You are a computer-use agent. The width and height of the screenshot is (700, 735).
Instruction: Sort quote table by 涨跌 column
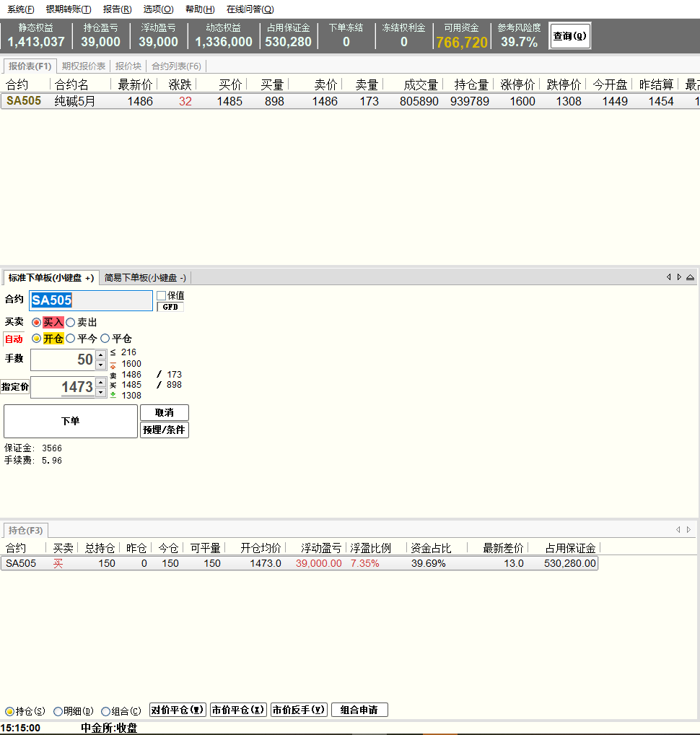tap(180, 85)
